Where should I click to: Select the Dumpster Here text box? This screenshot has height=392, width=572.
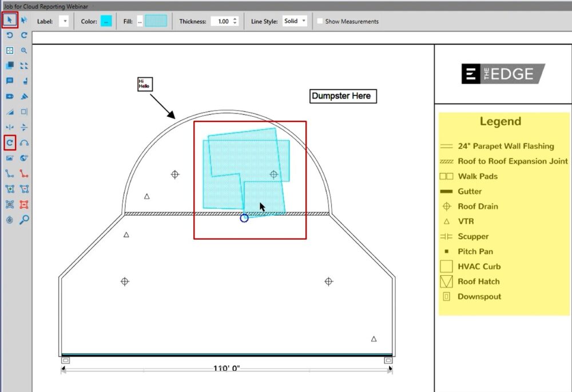pos(341,96)
